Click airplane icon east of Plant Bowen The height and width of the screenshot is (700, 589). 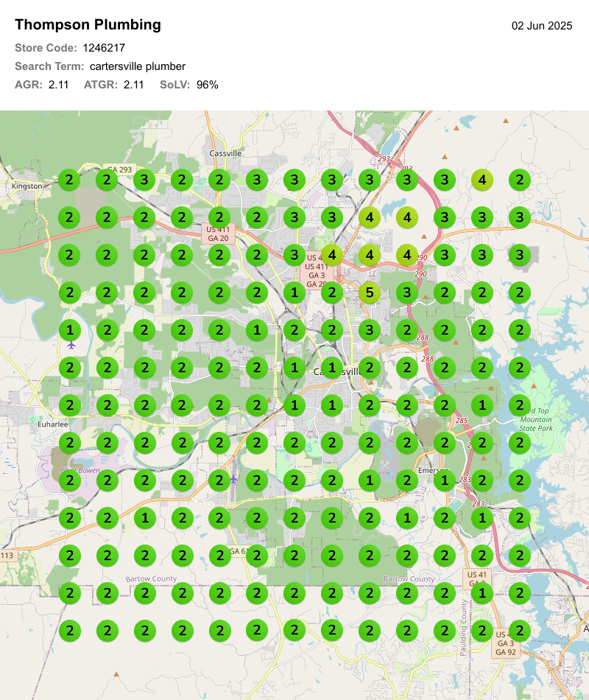234,480
